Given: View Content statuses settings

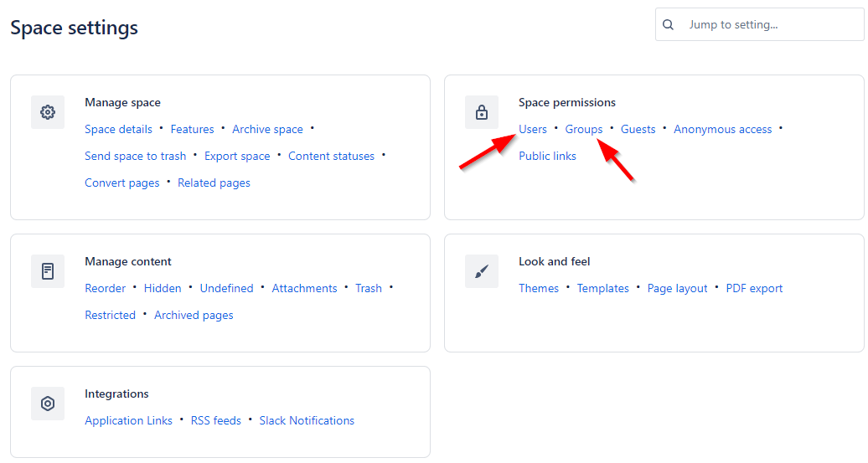Looking at the screenshot, I should pos(331,156).
